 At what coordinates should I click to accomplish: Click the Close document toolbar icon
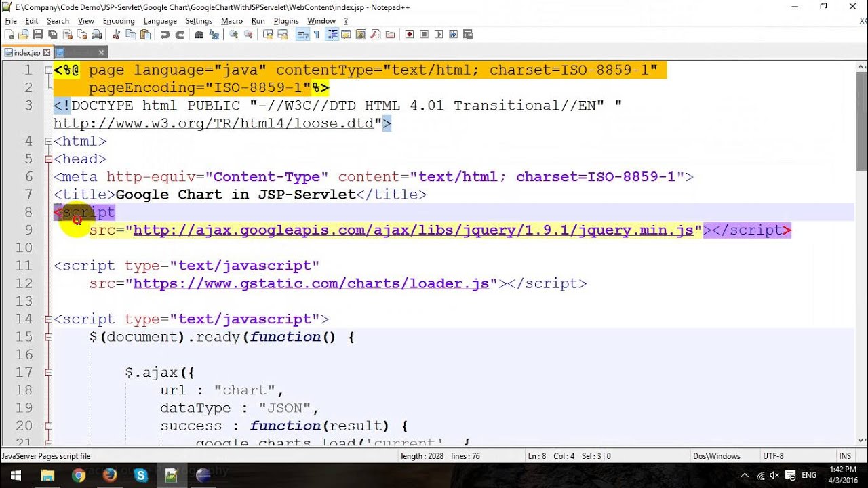point(67,35)
